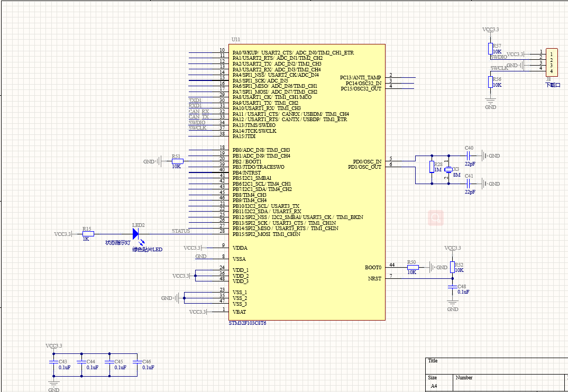Viewport: 568px width, 392px height.
Task: Click the VDDA pin name
Action: pos(240,248)
